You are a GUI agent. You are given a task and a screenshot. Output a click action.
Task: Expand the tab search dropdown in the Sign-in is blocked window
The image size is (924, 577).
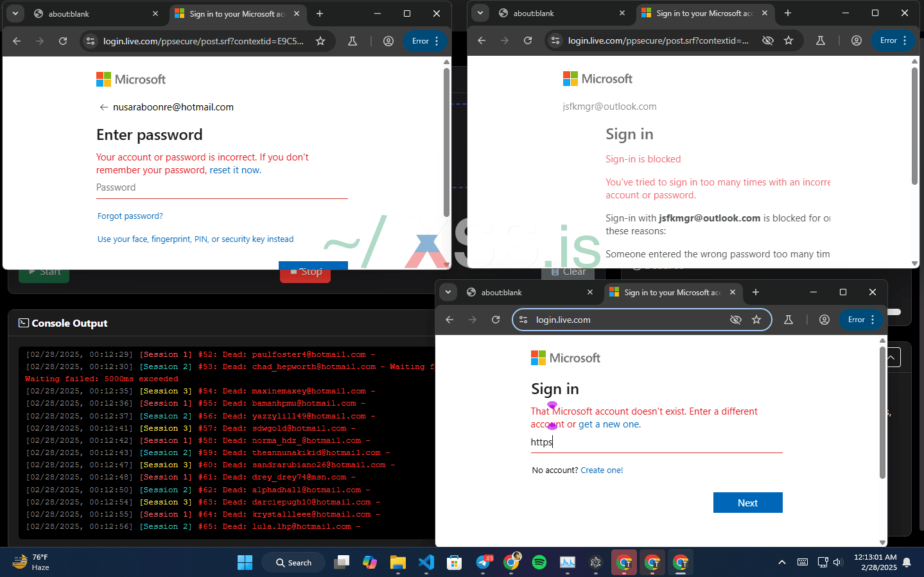[x=480, y=13]
